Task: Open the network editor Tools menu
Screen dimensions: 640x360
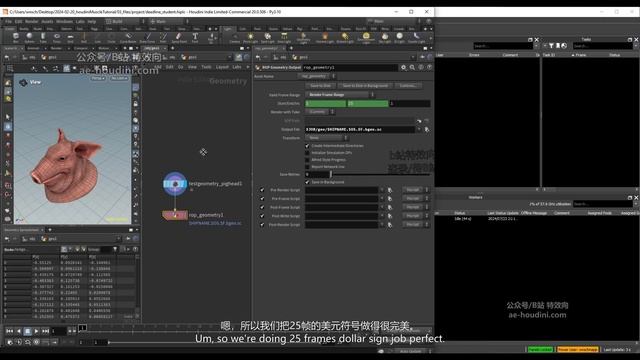Action: [x=207, y=67]
